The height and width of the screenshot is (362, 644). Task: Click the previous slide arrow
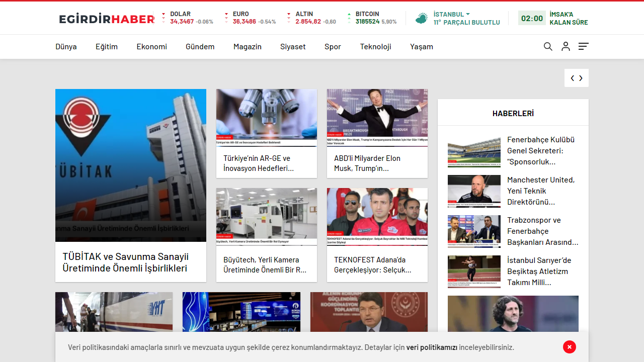572,78
